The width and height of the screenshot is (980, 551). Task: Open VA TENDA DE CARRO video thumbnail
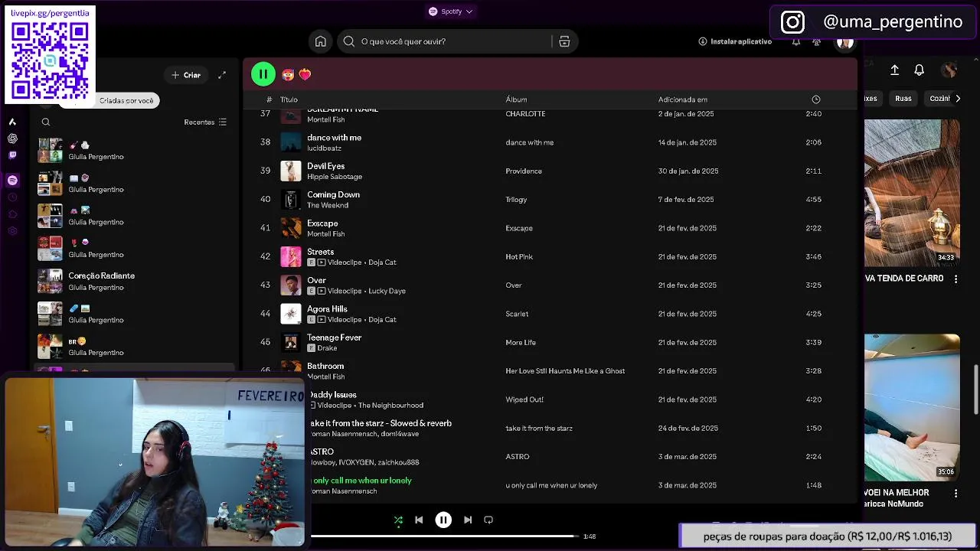click(x=912, y=193)
